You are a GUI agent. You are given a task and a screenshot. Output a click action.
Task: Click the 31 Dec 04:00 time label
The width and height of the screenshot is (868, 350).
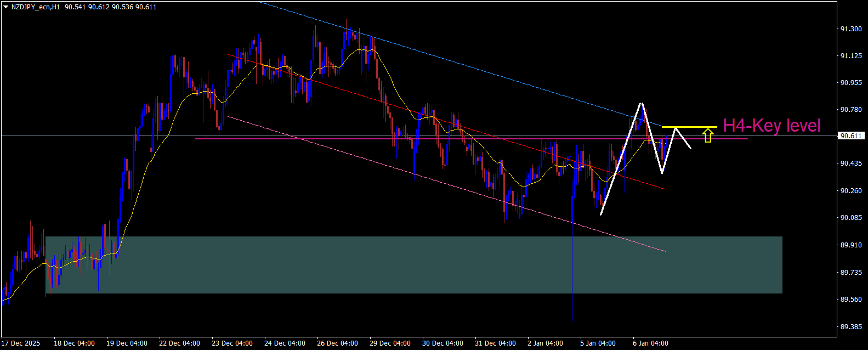tap(496, 343)
